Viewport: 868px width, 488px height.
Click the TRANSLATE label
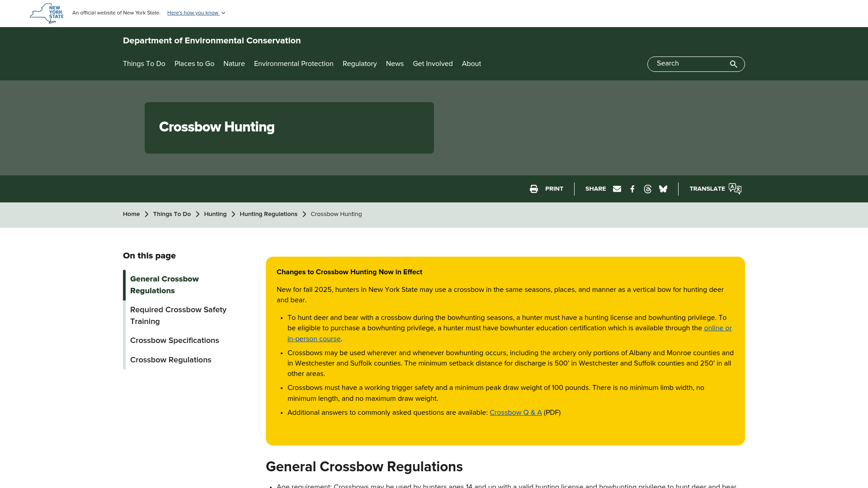point(707,189)
